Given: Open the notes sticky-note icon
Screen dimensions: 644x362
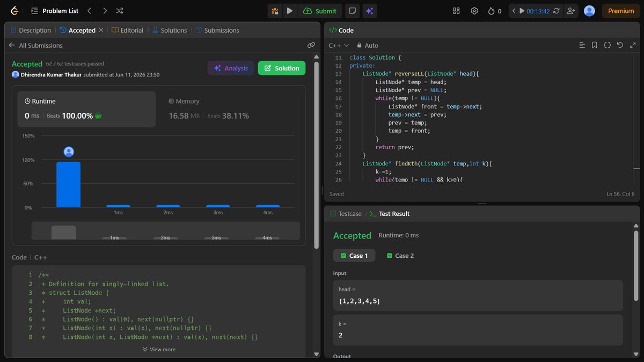Looking at the screenshot, I should pyautogui.click(x=352, y=11).
